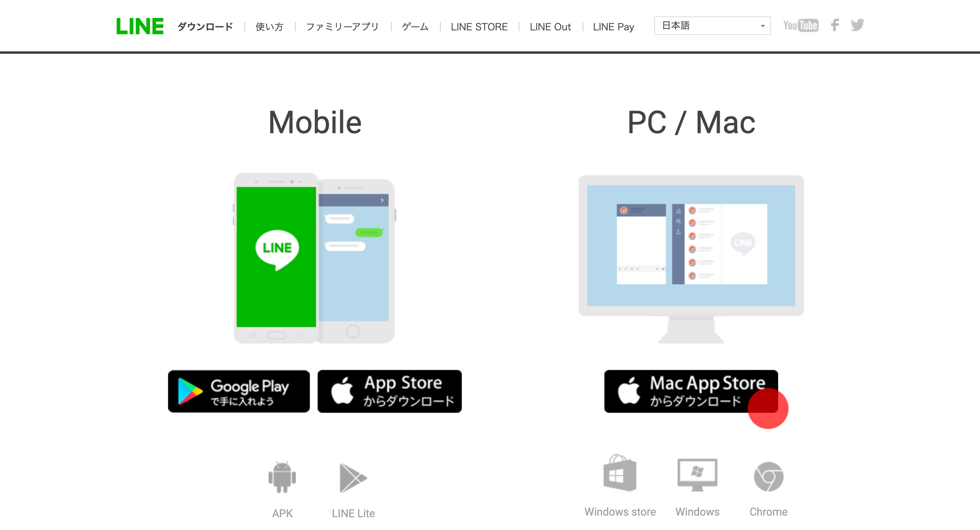Click the LINE Pay navigation link
Viewport: 980px width, 530px height.
pos(612,26)
